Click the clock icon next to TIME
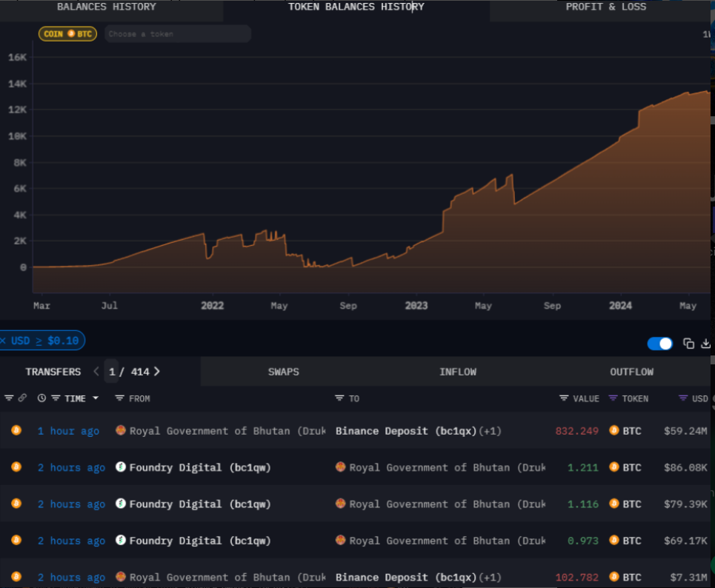 pyautogui.click(x=41, y=398)
